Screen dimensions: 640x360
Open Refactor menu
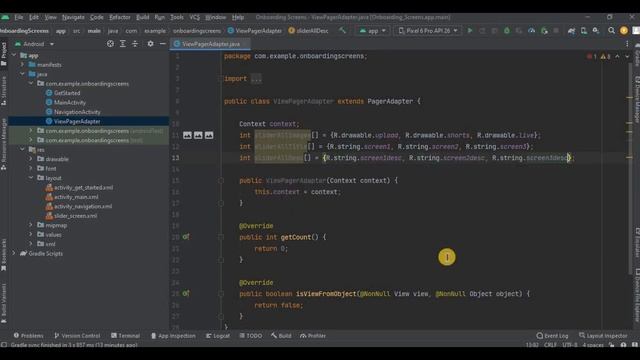120,17
